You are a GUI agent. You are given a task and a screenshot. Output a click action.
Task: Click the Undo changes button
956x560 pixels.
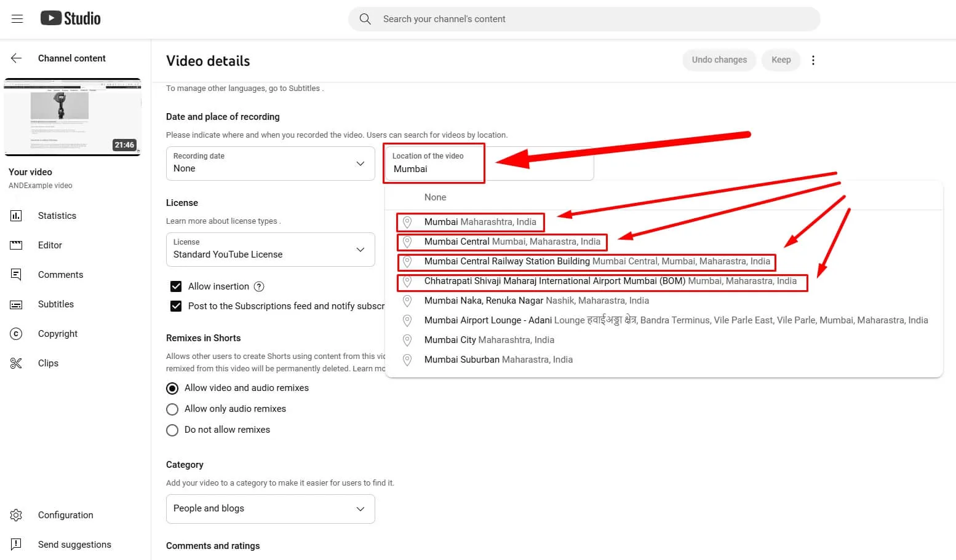click(719, 60)
